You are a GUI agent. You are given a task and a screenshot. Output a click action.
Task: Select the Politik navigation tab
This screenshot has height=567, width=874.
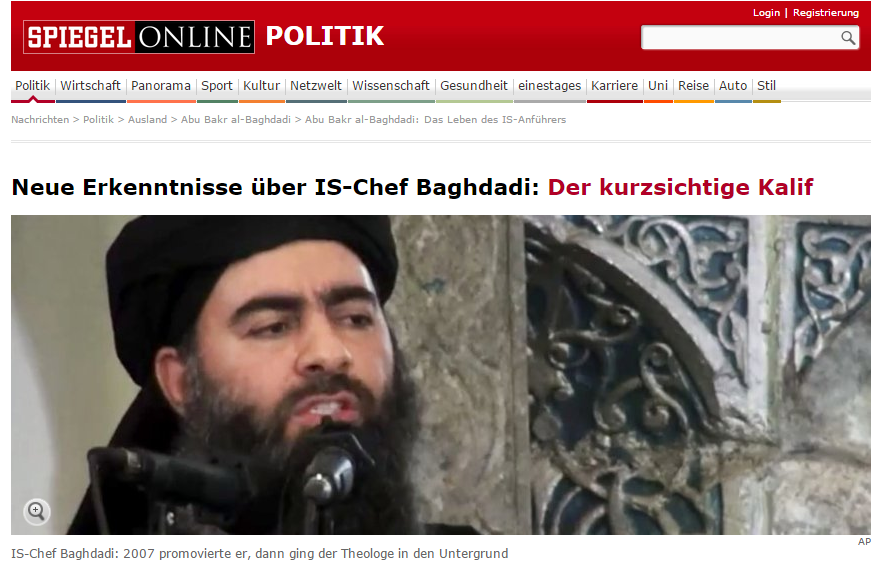(x=32, y=86)
